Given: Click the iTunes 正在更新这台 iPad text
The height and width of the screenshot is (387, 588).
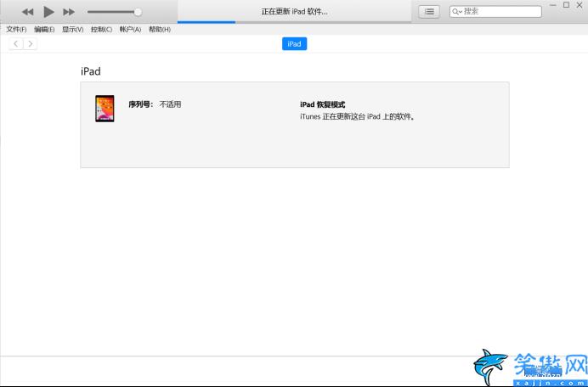Looking at the screenshot, I should coord(358,117).
